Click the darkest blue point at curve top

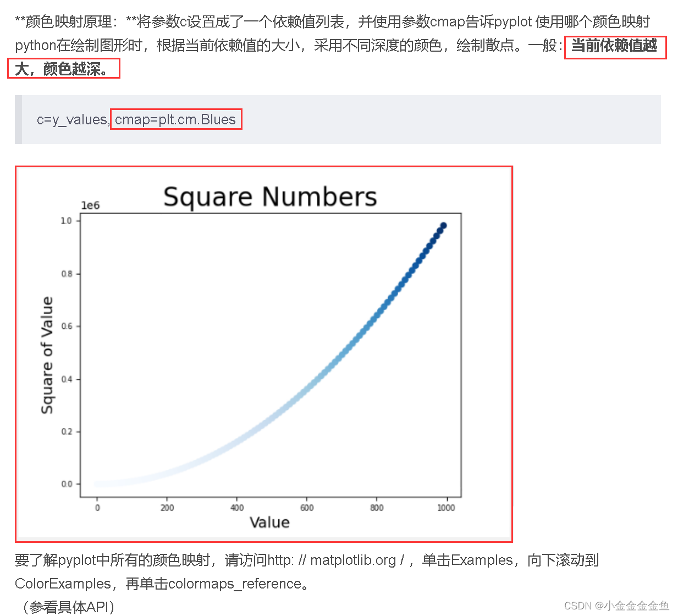coord(443,226)
